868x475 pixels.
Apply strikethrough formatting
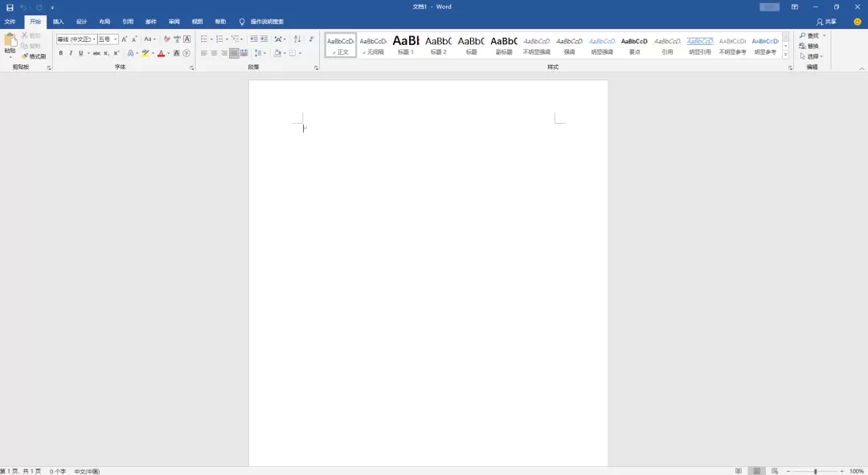click(x=98, y=53)
